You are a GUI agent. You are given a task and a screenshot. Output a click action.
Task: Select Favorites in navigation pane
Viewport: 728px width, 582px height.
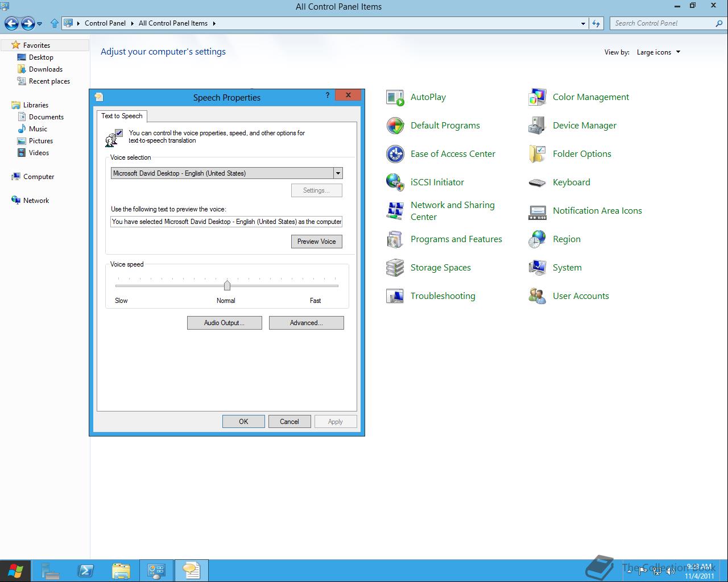(x=37, y=45)
